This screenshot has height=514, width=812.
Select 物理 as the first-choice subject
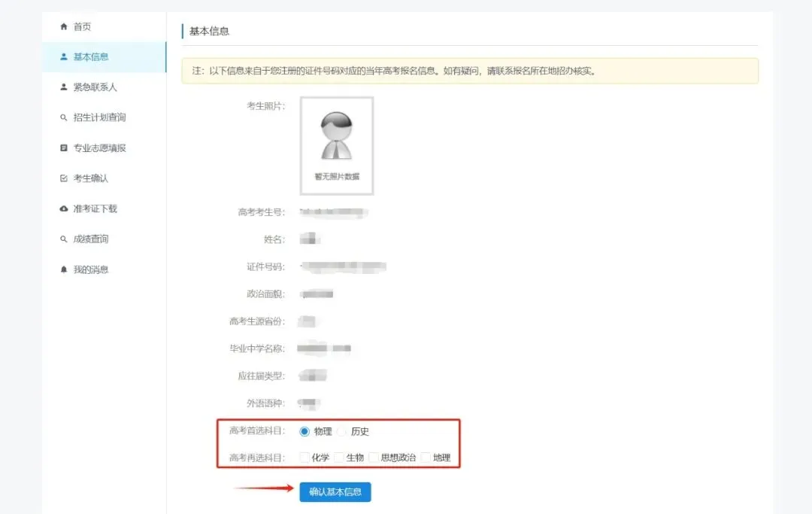pos(305,431)
